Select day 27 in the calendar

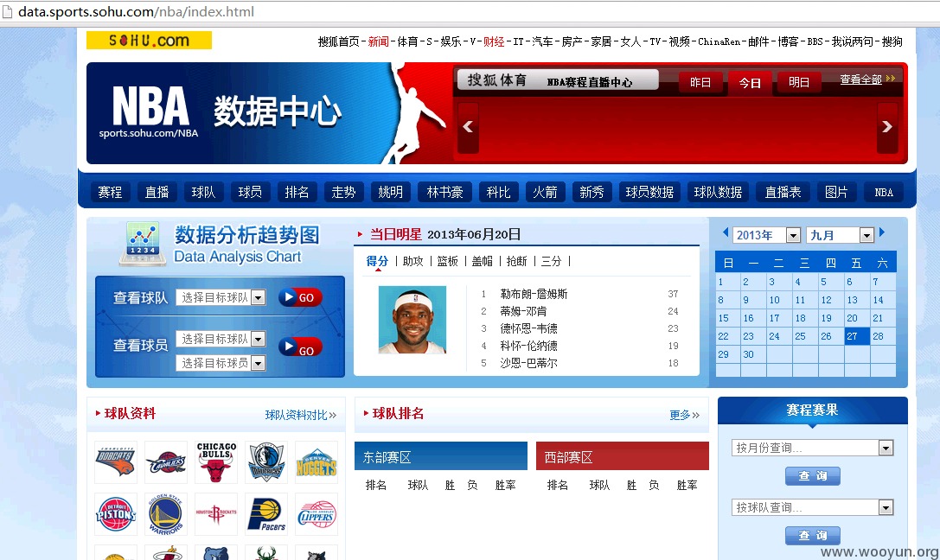(x=857, y=336)
